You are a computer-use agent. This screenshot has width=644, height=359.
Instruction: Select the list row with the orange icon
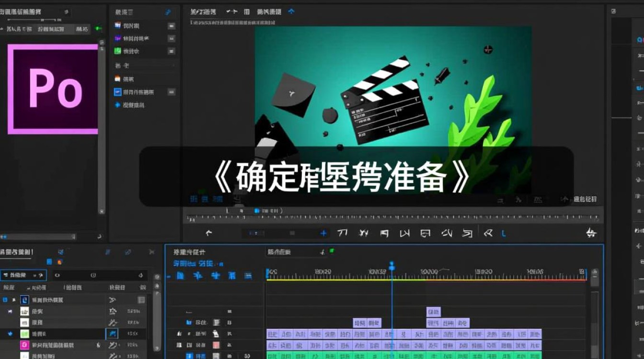[x=145, y=79]
